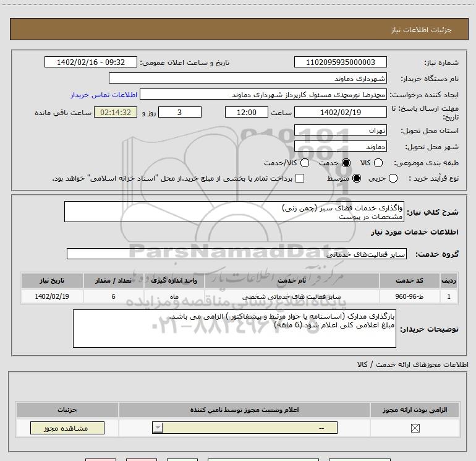Click the announcement date field 1402/02/16 - 09:32

(x=91, y=62)
